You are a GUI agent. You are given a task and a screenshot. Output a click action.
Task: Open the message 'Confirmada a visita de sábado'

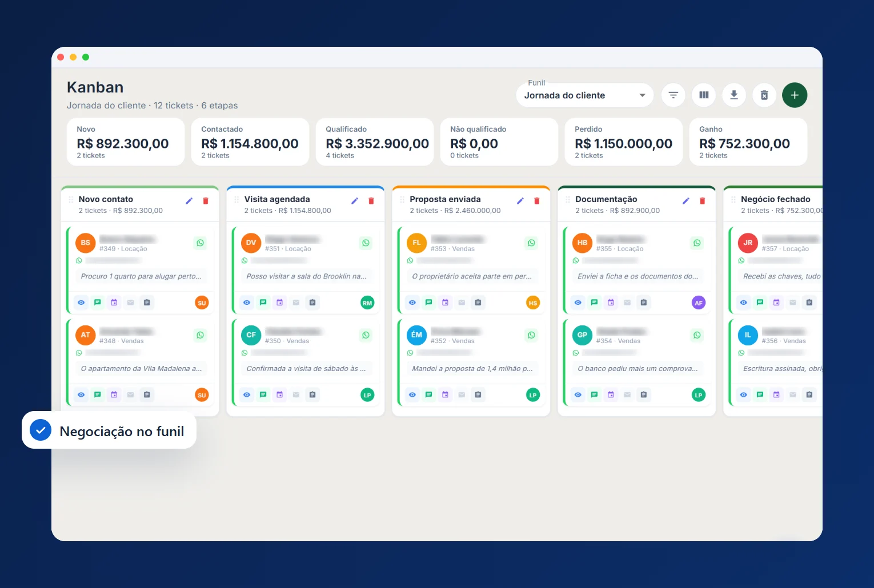307,369
